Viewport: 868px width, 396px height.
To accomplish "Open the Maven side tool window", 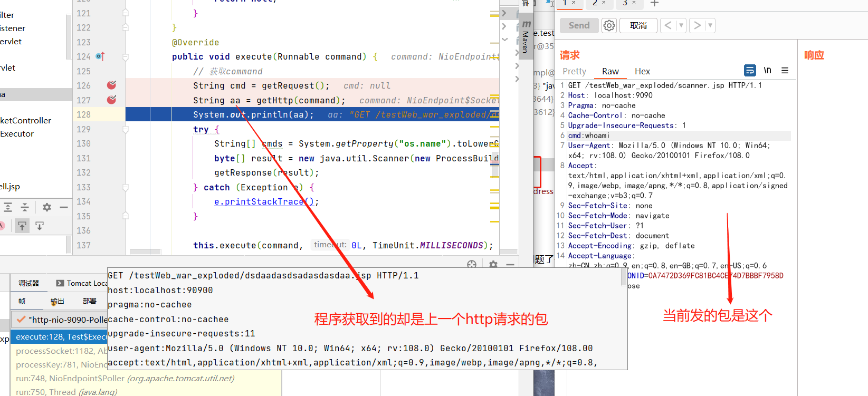I will click(526, 37).
